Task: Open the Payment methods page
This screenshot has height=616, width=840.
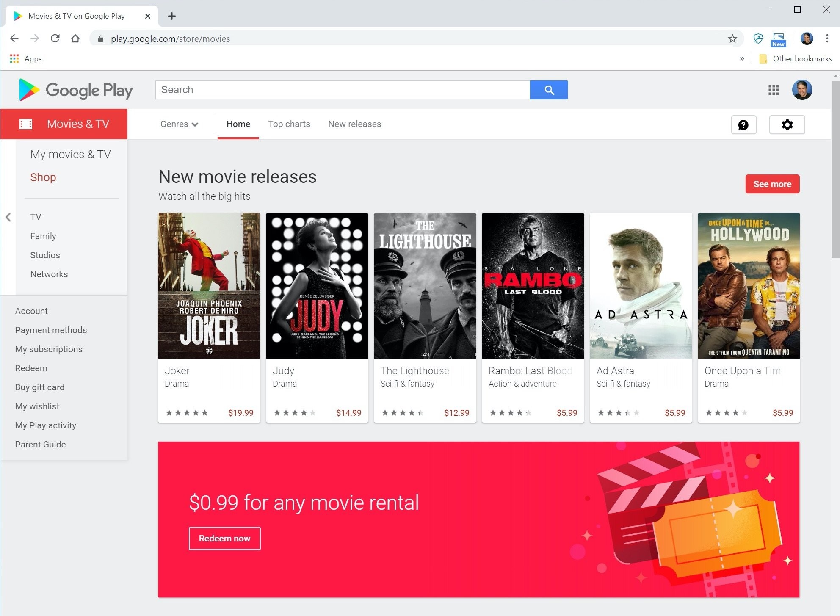Action: 51,330
